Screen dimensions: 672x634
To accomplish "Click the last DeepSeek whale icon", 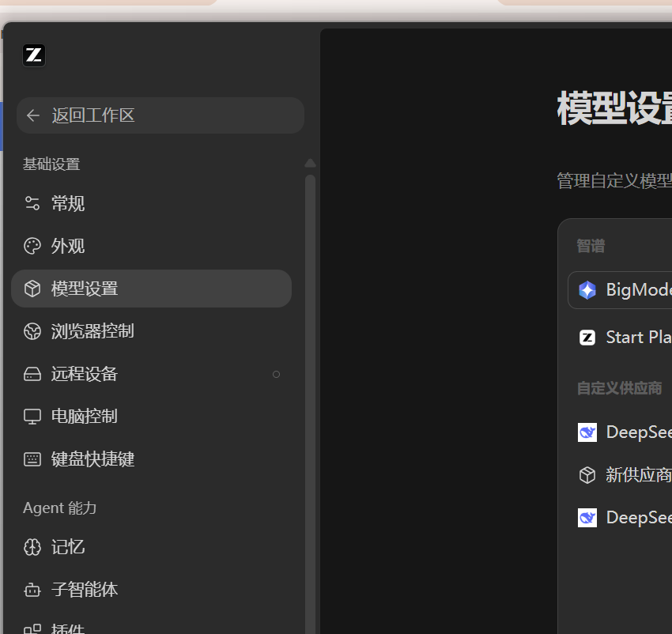I will point(587,518).
